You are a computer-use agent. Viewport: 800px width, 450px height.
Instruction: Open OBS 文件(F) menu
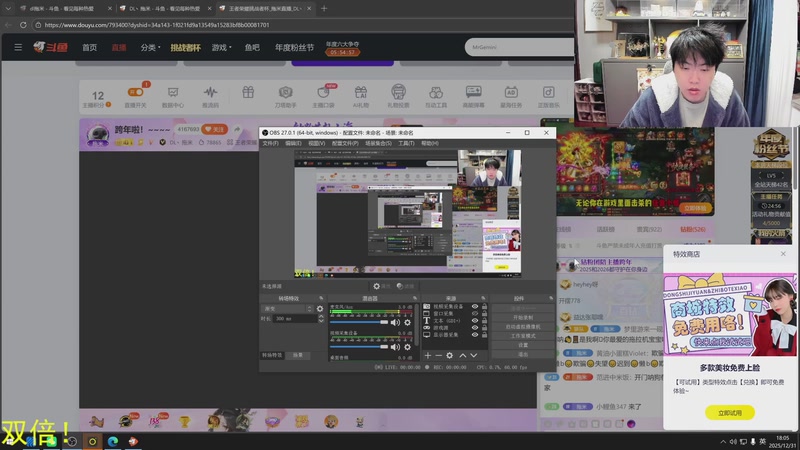[270, 143]
